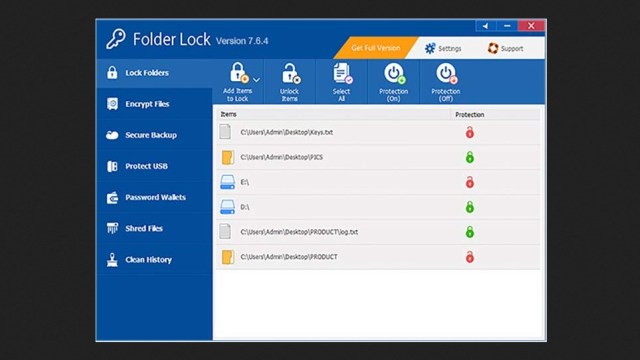Click the log.txt file icon

pos(225,231)
